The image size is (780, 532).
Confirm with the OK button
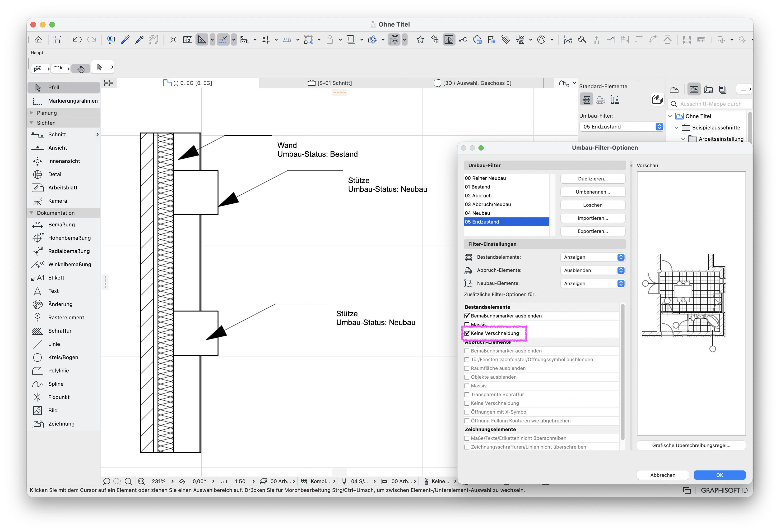(720, 475)
